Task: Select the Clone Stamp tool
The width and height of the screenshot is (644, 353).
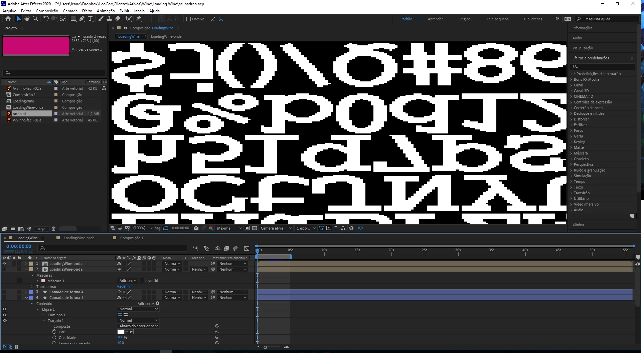Action: tap(109, 19)
